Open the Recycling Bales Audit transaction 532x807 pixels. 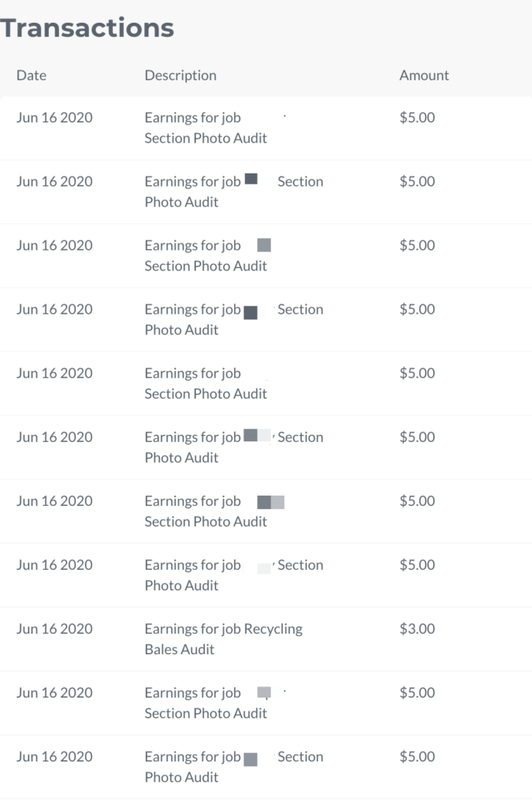click(x=266, y=639)
